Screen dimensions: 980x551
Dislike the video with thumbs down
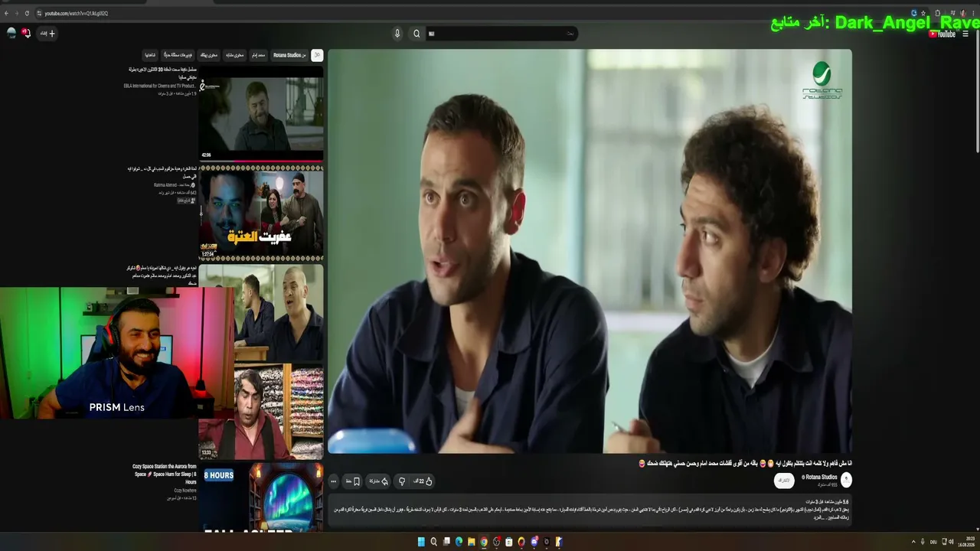[401, 481]
